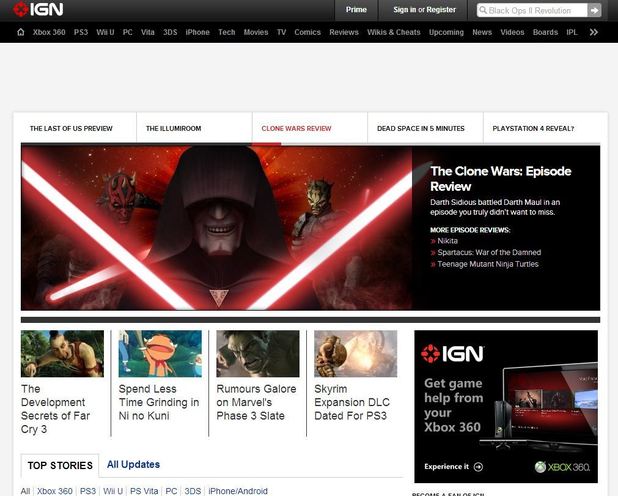Open The Clone Wars: Episode Review headline

coord(501,179)
